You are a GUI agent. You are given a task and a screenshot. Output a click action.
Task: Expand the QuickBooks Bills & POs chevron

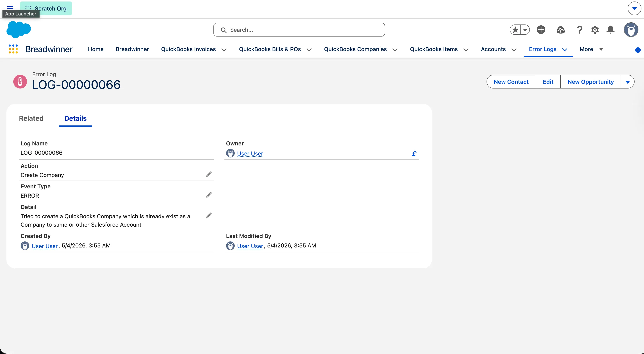(x=309, y=50)
